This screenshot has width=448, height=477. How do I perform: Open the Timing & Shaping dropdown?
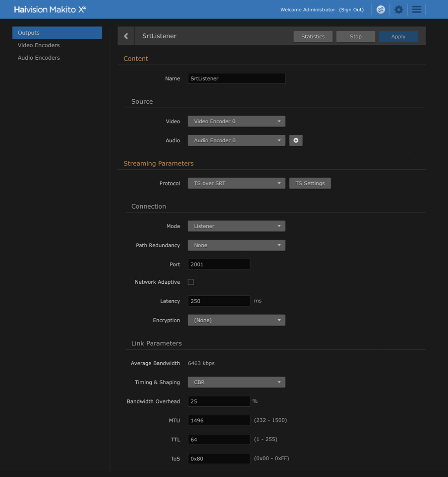(x=237, y=382)
